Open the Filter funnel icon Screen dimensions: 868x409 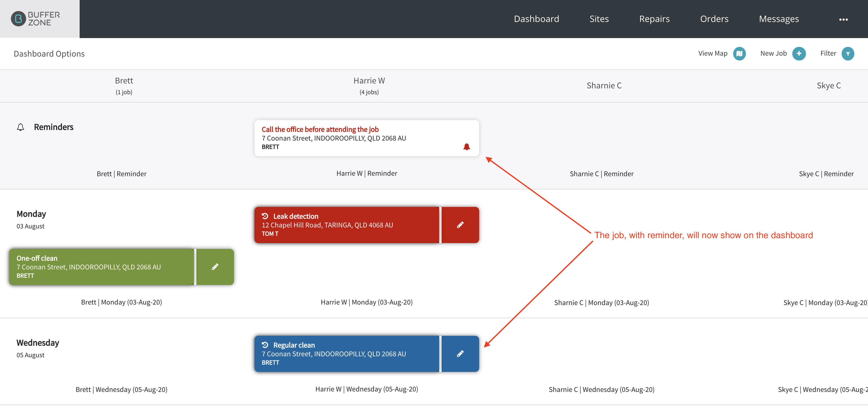click(x=848, y=53)
